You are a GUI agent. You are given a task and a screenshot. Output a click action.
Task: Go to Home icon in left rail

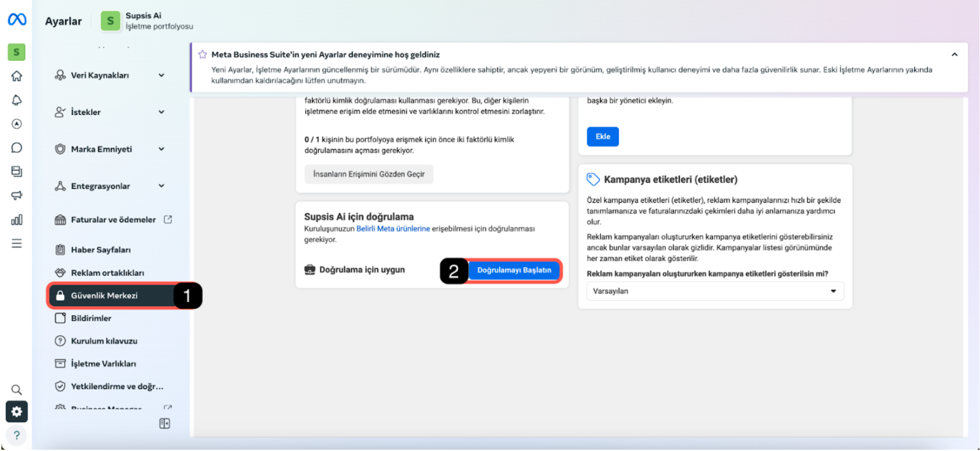pyautogui.click(x=17, y=76)
